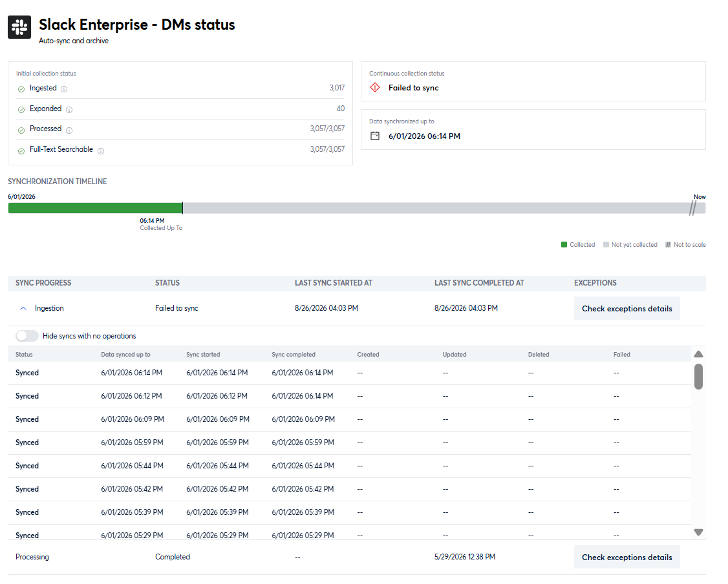Collapse the Ingestion row chevron
Screen dimensions: 728x584
(x=23, y=308)
